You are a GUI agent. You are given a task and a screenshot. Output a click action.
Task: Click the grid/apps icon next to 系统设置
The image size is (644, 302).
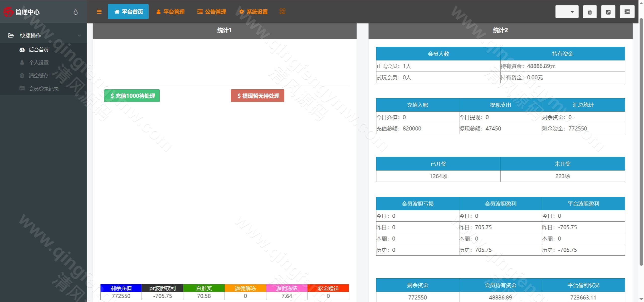[x=282, y=11]
